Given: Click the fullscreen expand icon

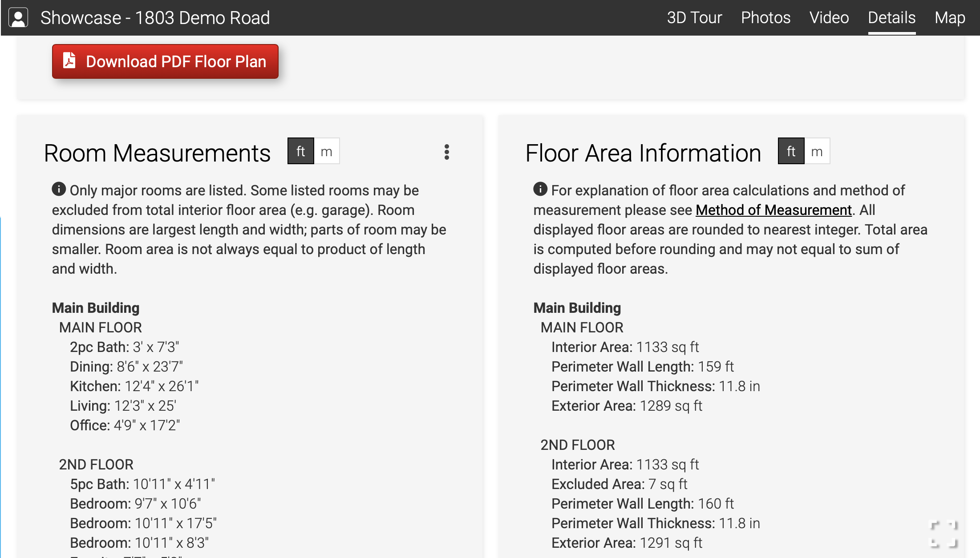Looking at the screenshot, I should pyautogui.click(x=944, y=534).
